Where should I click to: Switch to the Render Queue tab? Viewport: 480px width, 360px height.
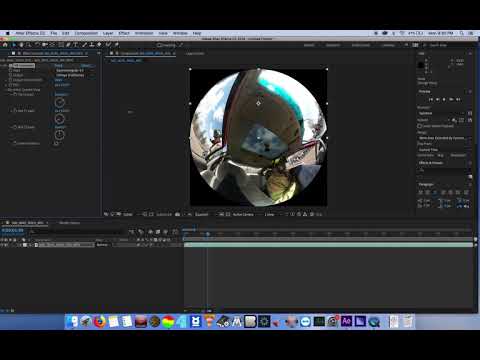pyautogui.click(x=69, y=223)
